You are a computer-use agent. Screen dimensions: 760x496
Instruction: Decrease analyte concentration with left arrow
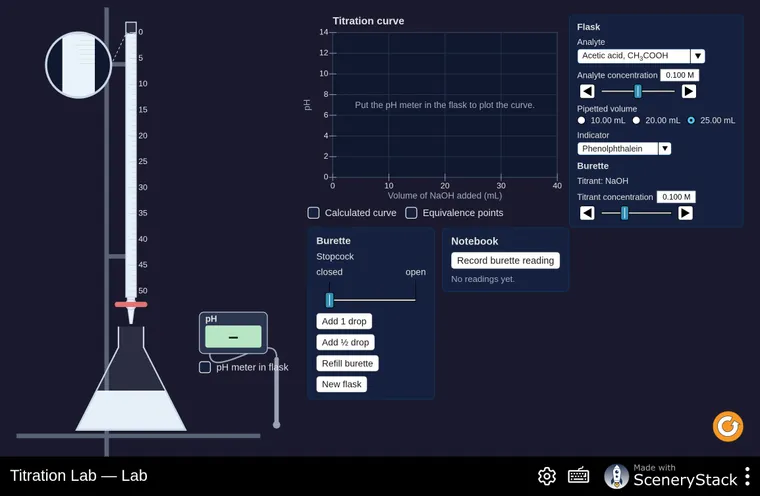click(x=587, y=91)
